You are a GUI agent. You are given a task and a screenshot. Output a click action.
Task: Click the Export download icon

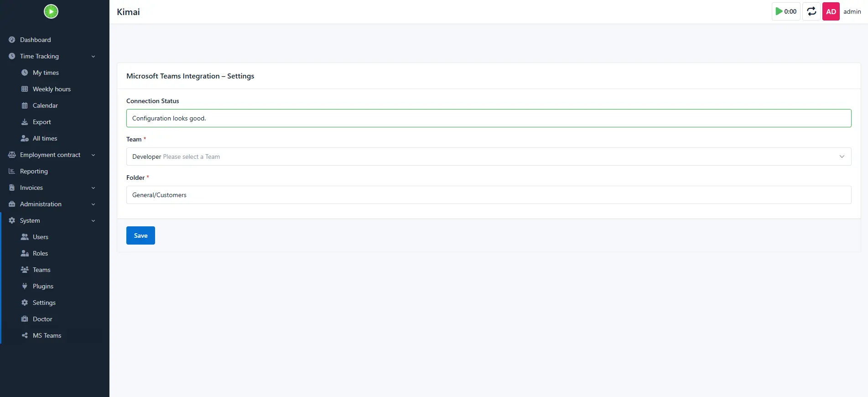(x=25, y=122)
